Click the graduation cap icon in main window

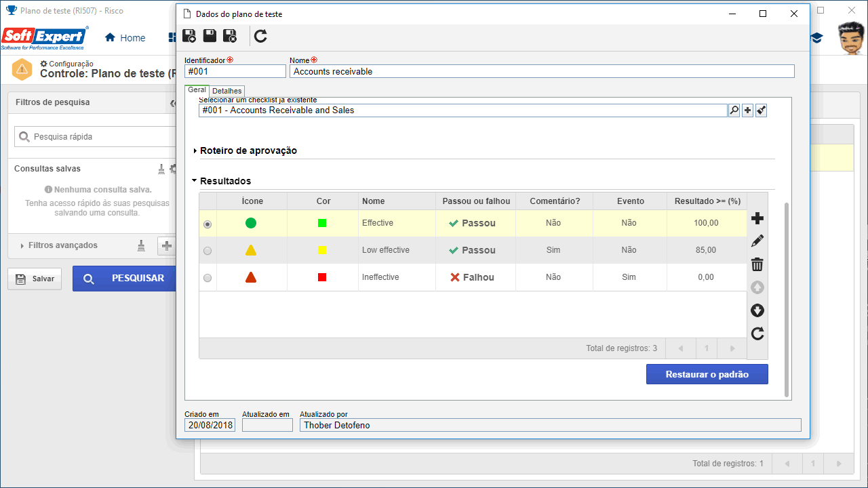[817, 39]
